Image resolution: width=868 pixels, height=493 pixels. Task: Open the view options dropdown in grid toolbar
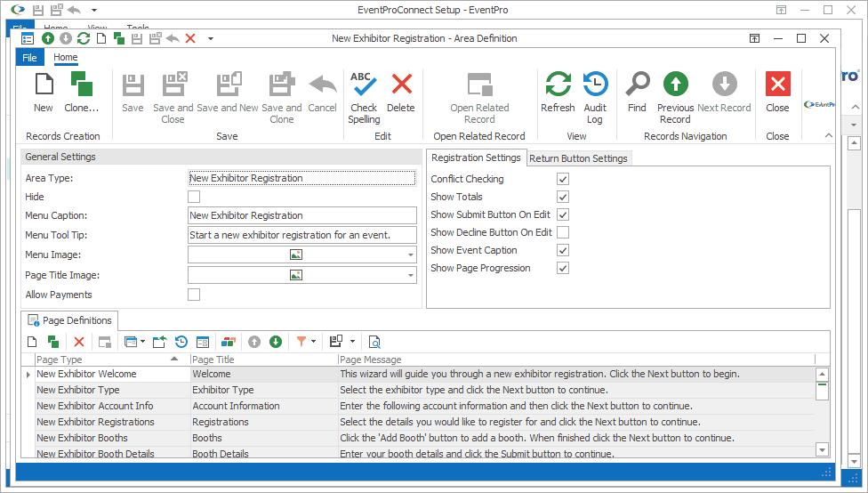click(142, 342)
